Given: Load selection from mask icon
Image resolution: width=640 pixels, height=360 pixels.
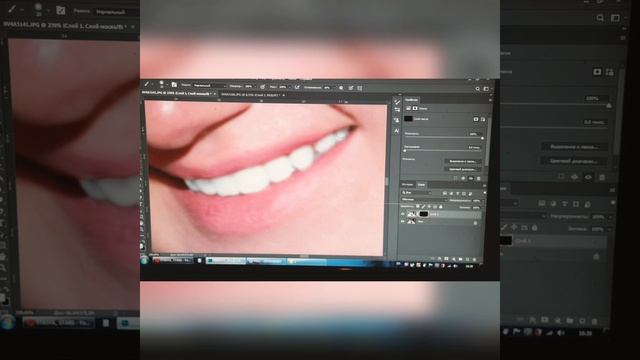Looking at the screenshot, I should point(456,178).
